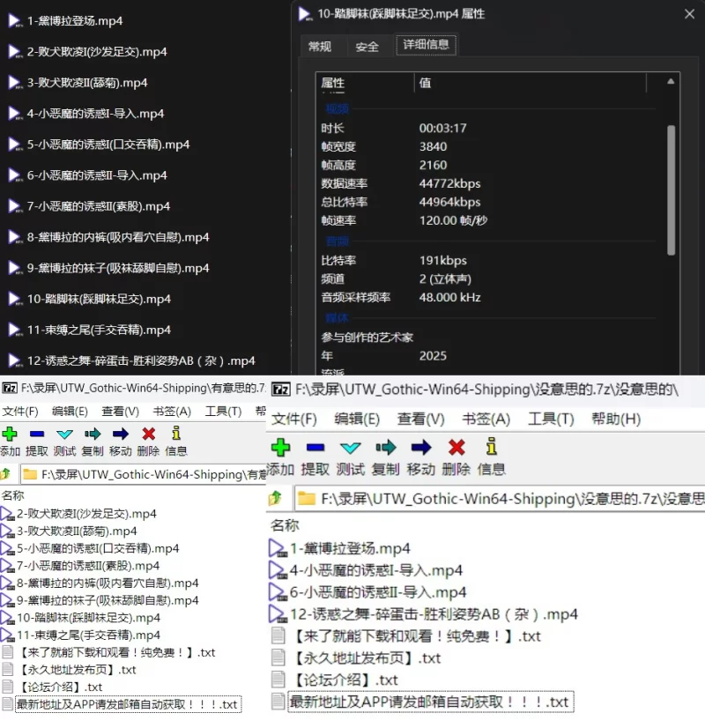The width and height of the screenshot is (705, 728).
Task: Switch to the 安全 tab in properties dialog
Action: pyautogui.click(x=367, y=47)
